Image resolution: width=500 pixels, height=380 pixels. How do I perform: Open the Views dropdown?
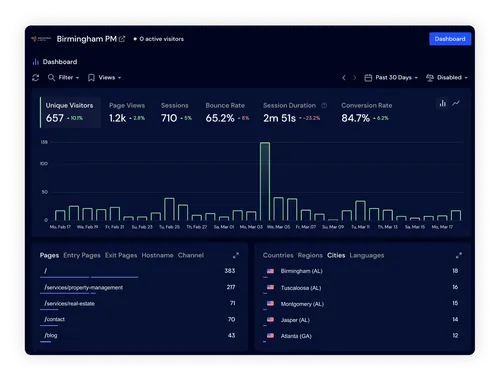click(x=104, y=78)
